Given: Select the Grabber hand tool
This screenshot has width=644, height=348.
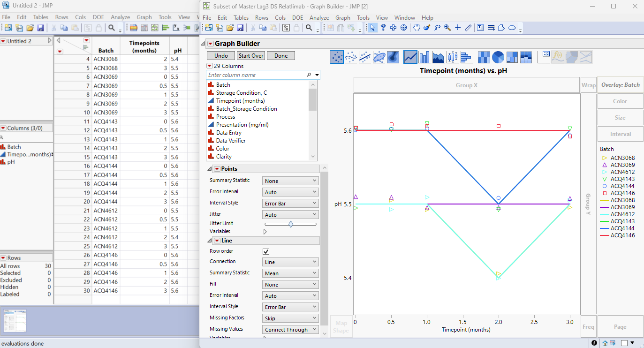Looking at the screenshot, I should pyautogui.click(x=417, y=27).
